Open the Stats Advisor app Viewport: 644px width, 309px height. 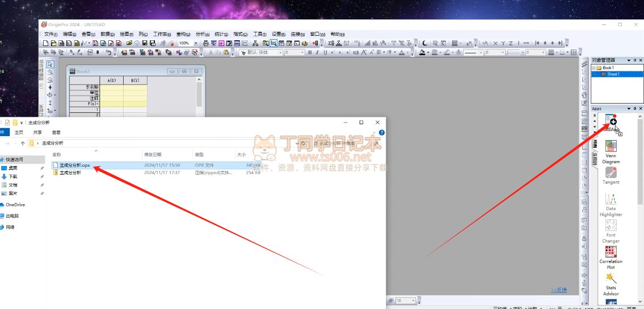(611, 284)
